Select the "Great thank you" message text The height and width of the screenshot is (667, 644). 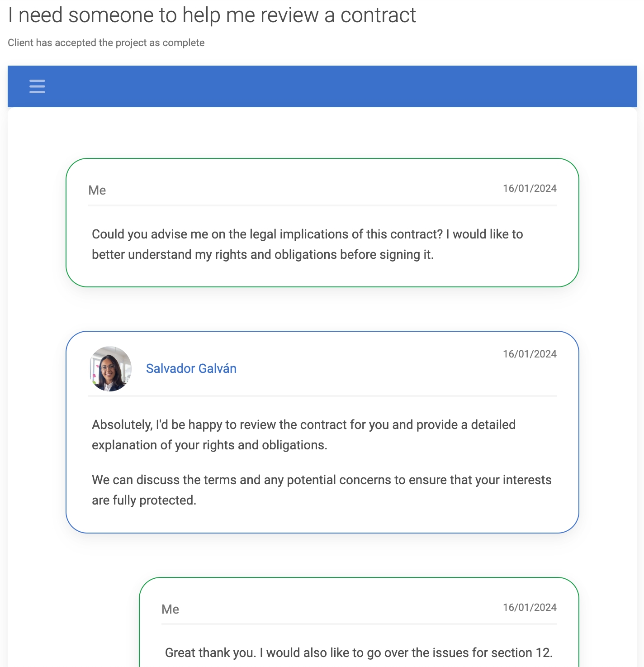(358, 653)
